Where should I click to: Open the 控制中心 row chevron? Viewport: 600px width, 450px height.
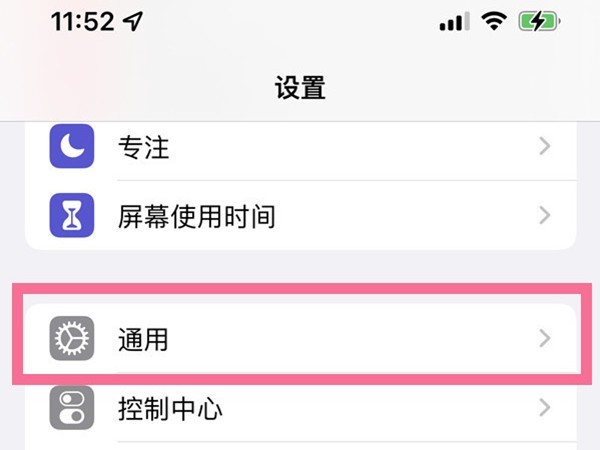545,408
